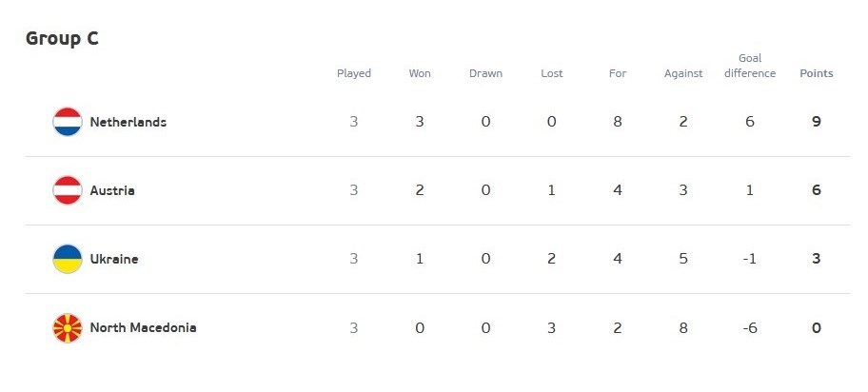Viewport: 868px width, 392px height.
Task: Click the Group C heading
Action: 62,39
